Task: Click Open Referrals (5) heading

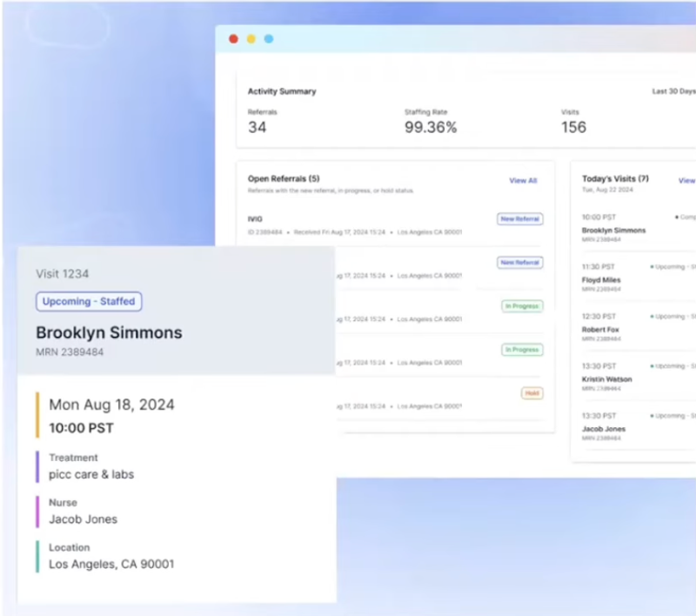Action: pyautogui.click(x=284, y=178)
